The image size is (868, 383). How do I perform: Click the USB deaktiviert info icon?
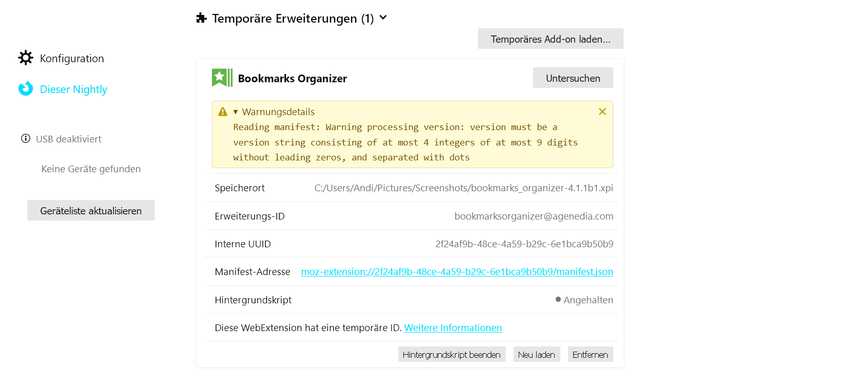(x=25, y=139)
